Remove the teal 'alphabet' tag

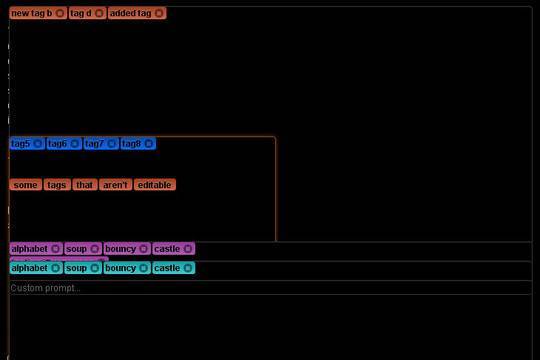click(55, 268)
